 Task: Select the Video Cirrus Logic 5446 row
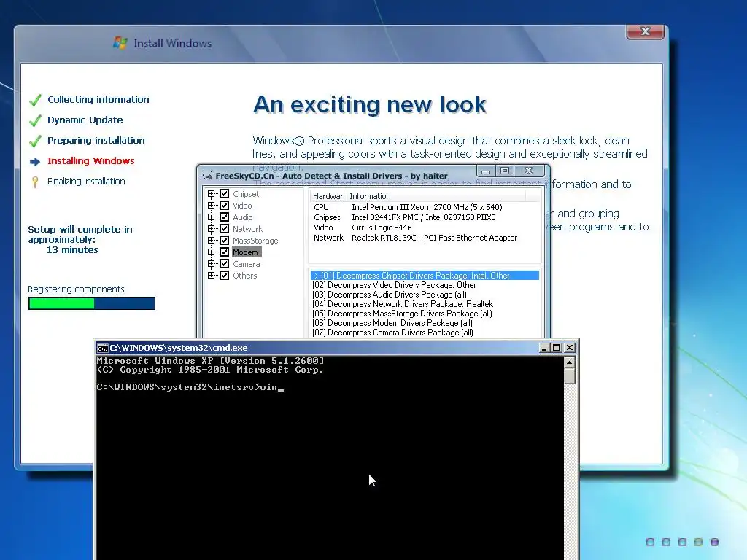[425, 227]
